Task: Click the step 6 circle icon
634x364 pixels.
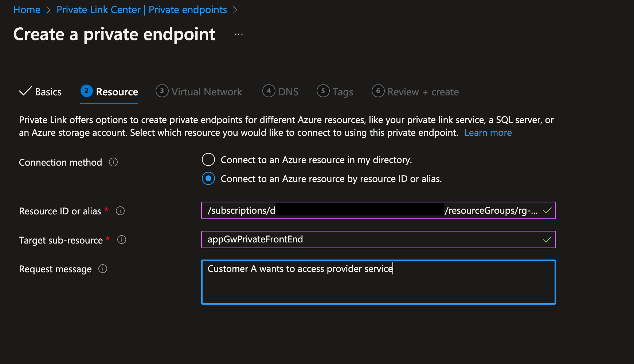Action: 378,91
